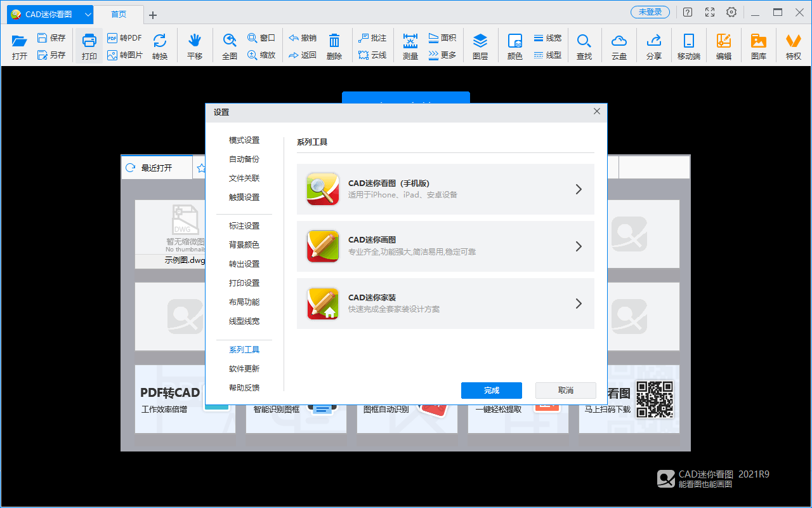Click the 打开 (Open) folder icon

[x=20, y=41]
